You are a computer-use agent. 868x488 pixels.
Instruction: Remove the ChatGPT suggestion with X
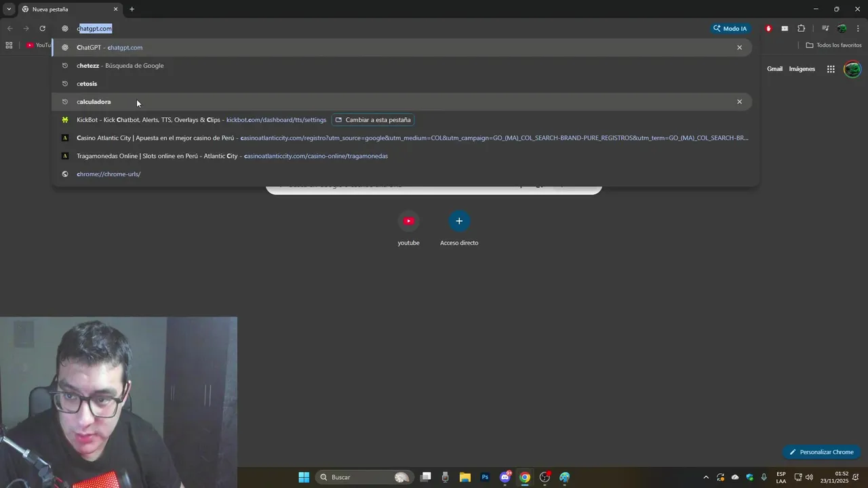click(739, 47)
